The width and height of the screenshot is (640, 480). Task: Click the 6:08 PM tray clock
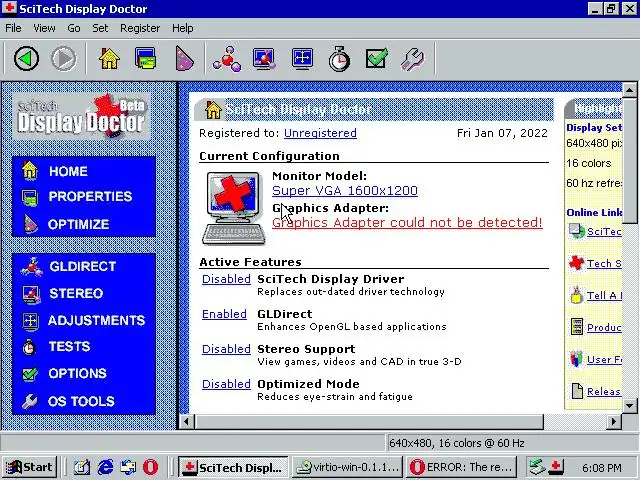[x=602, y=467]
